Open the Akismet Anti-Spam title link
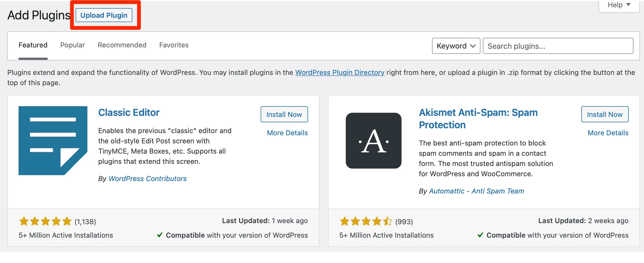 coord(478,119)
